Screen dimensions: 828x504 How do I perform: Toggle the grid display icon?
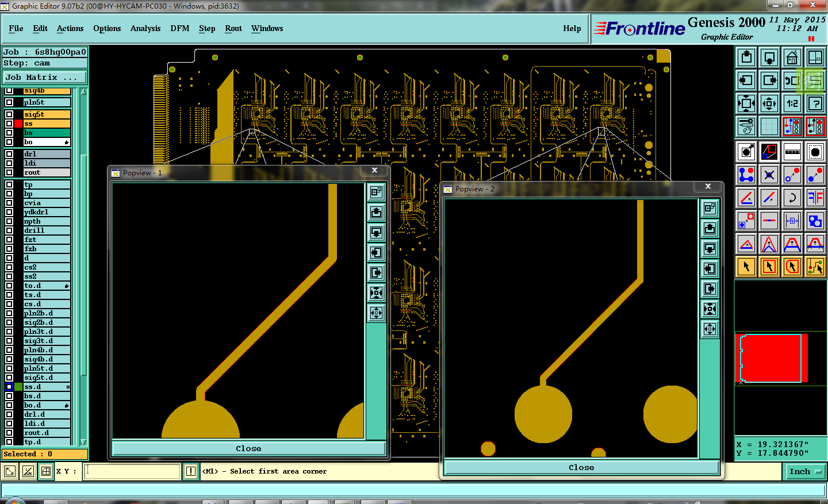[x=769, y=126]
